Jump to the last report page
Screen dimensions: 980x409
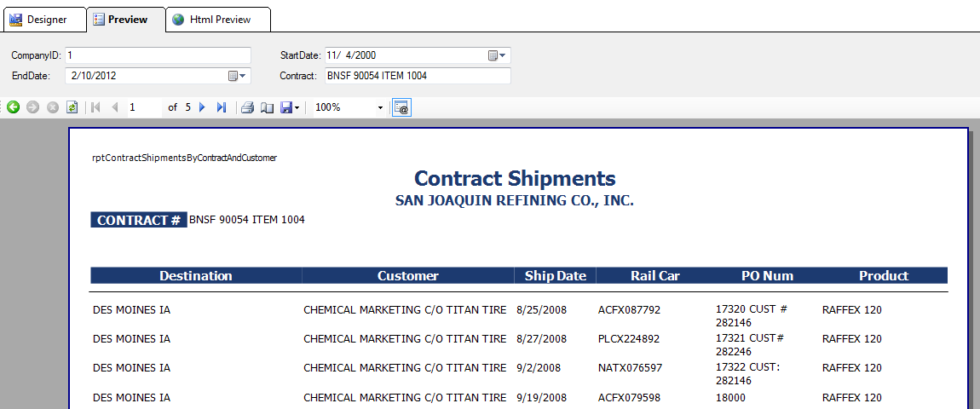click(x=222, y=107)
